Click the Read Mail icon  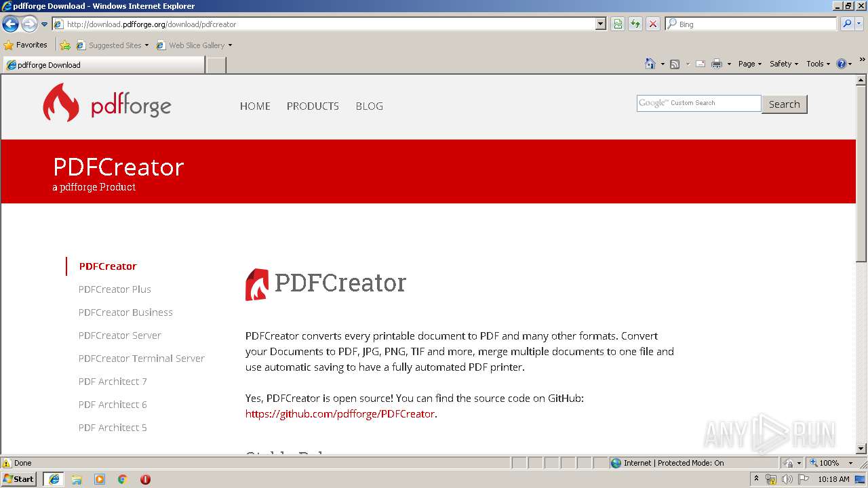(x=701, y=64)
